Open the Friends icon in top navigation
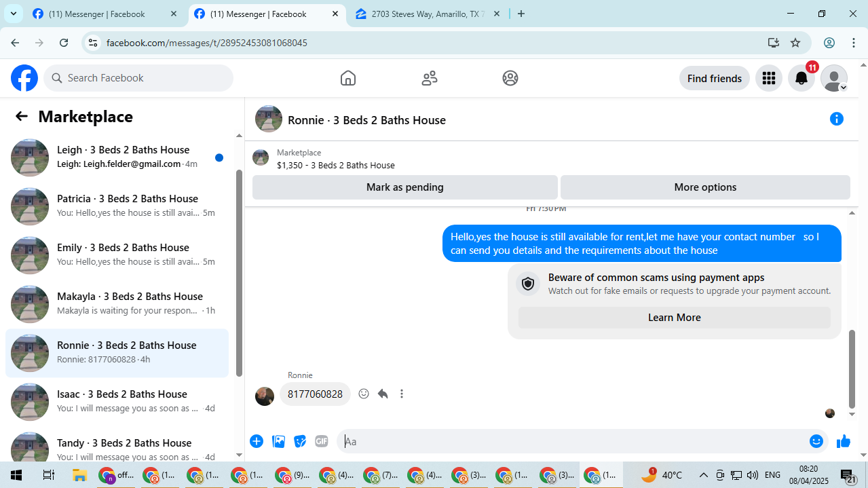Viewport: 868px width, 488px height. (x=429, y=78)
